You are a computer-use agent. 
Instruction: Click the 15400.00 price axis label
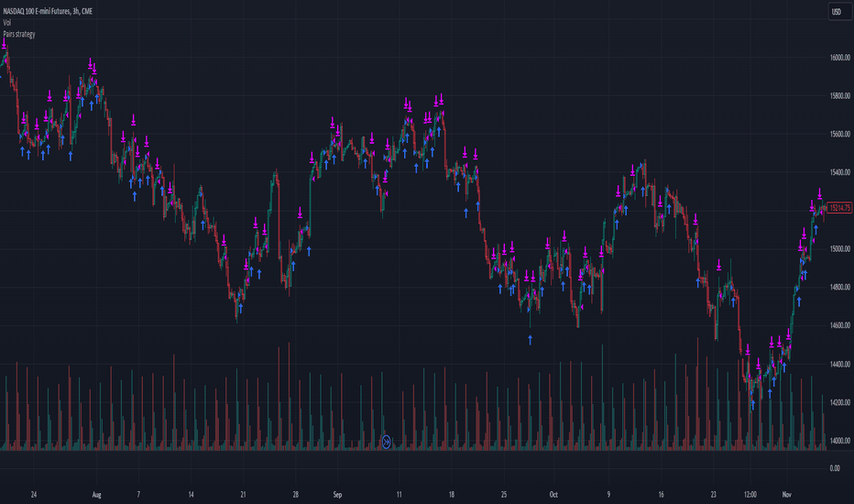(840, 172)
